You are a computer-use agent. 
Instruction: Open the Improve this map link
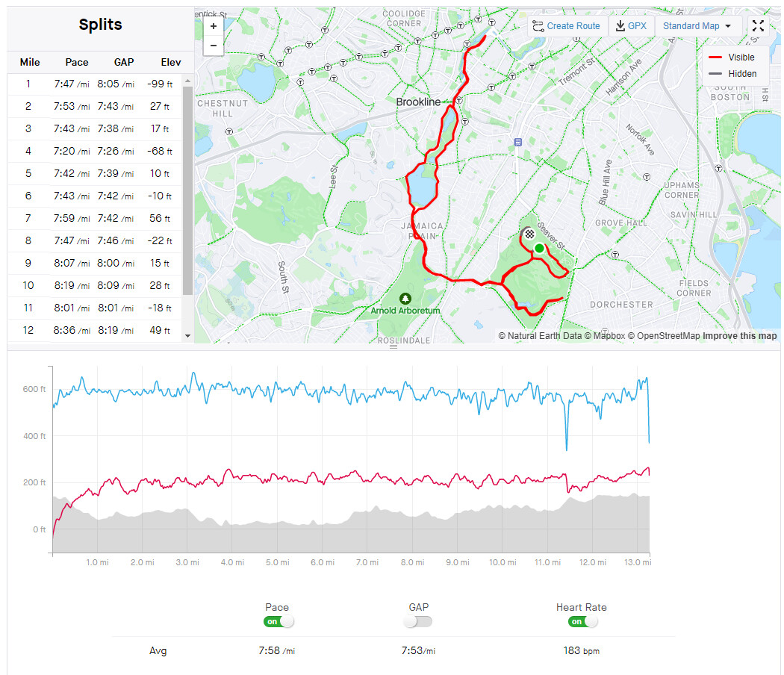point(739,336)
